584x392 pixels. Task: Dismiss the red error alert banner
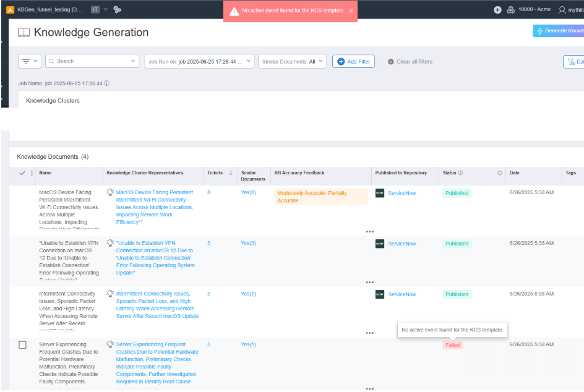click(351, 11)
